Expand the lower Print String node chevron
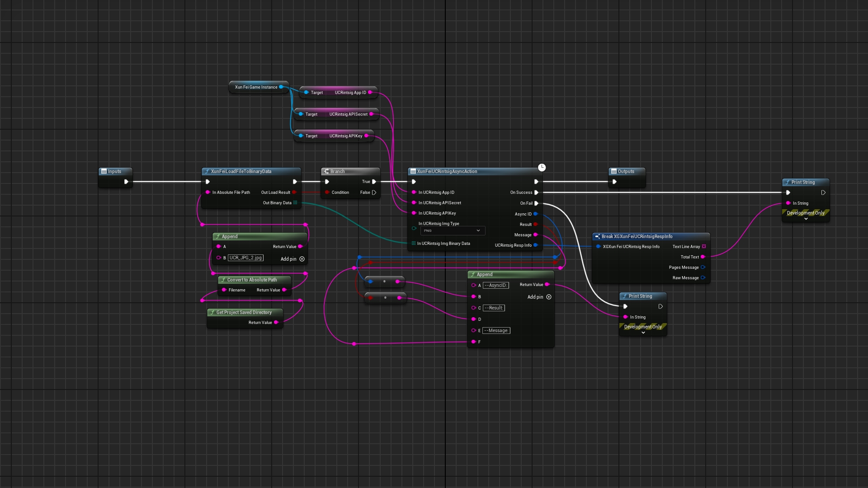 643,333
